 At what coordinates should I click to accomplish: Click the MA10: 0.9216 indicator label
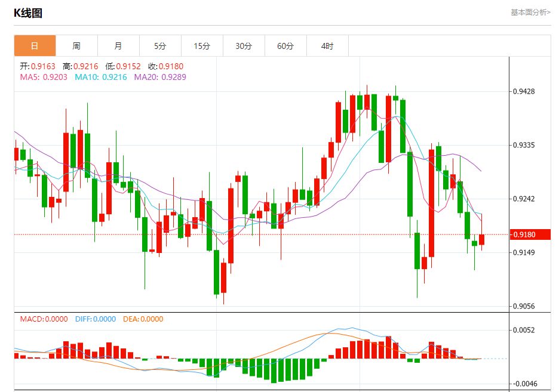pyautogui.click(x=101, y=77)
